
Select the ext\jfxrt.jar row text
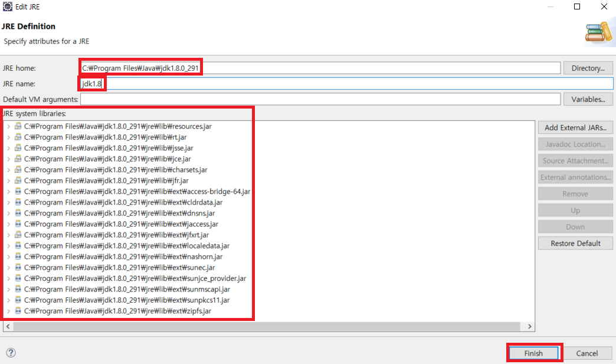pyautogui.click(x=116, y=235)
